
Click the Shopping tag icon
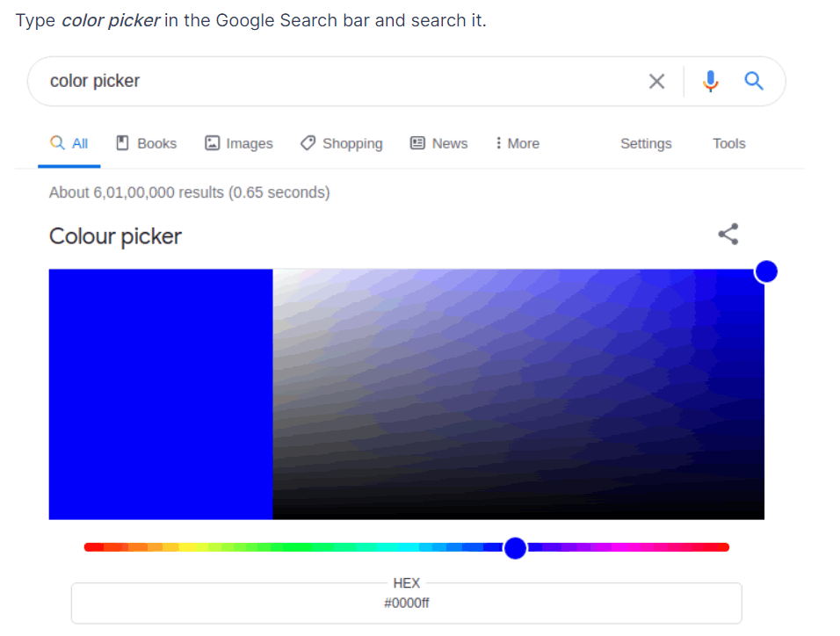(x=308, y=142)
